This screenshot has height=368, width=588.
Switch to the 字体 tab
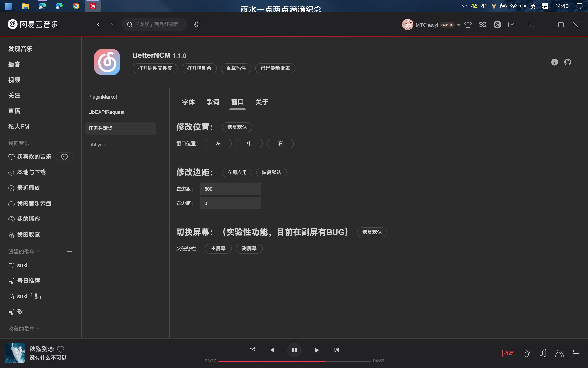pyautogui.click(x=188, y=102)
